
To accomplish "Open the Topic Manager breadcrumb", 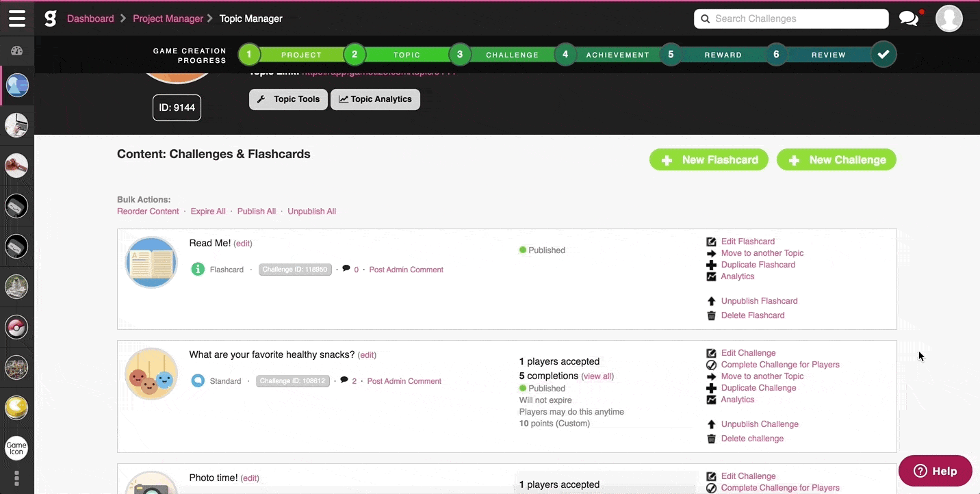I will (250, 18).
